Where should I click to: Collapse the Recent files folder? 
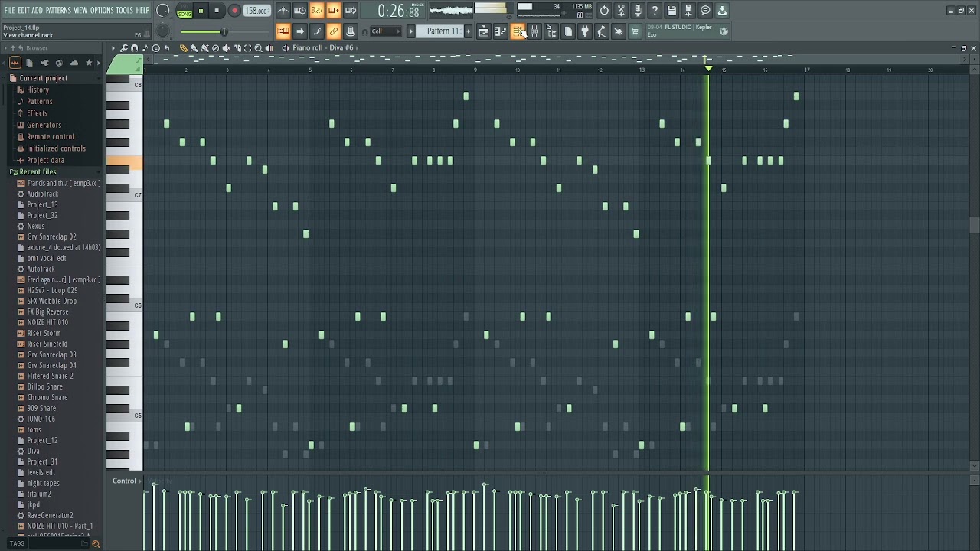coord(38,172)
